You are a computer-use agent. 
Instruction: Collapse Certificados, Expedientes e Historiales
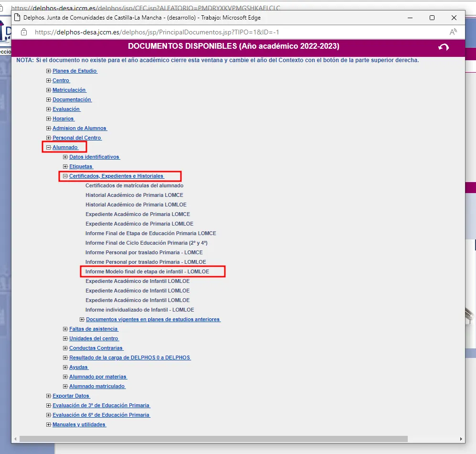click(65, 176)
